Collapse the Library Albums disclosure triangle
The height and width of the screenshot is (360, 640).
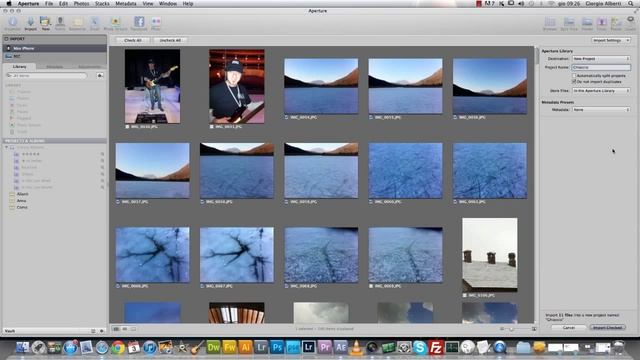(x=7, y=147)
